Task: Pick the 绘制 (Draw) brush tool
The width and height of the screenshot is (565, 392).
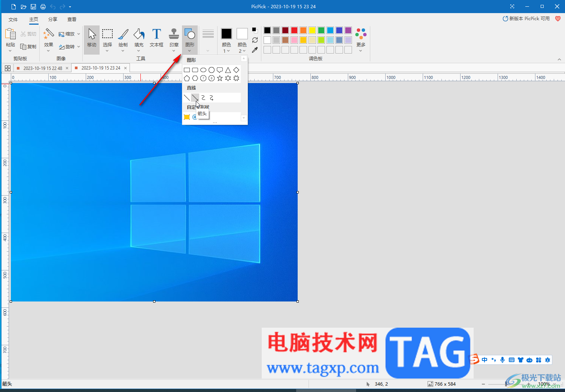Action: click(x=123, y=40)
